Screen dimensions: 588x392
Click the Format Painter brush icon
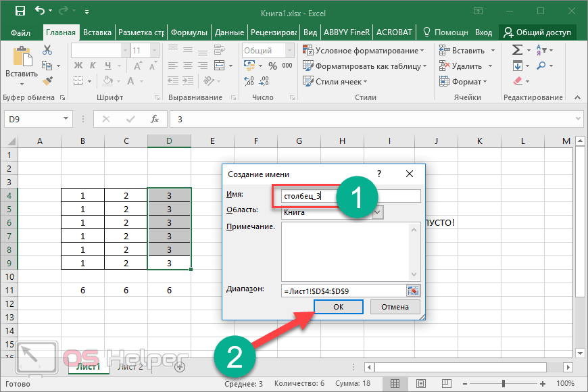click(x=47, y=80)
